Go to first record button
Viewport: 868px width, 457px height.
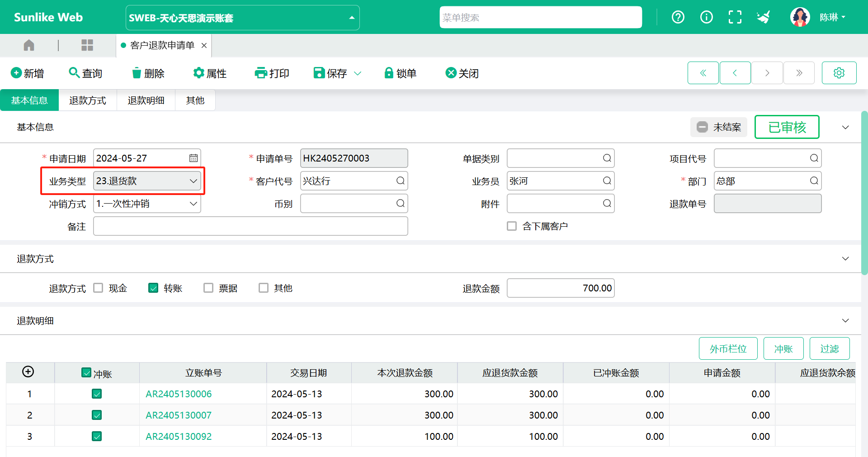tap(703, 73)
